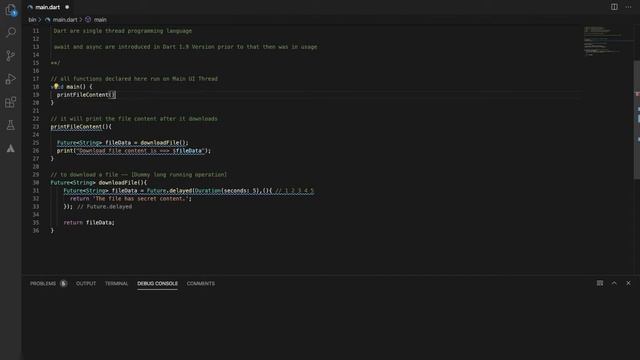Screen dimensions: 640x360
Task: Click Future<String> downloadFile declaration on line 30
Action: point(98,182)
